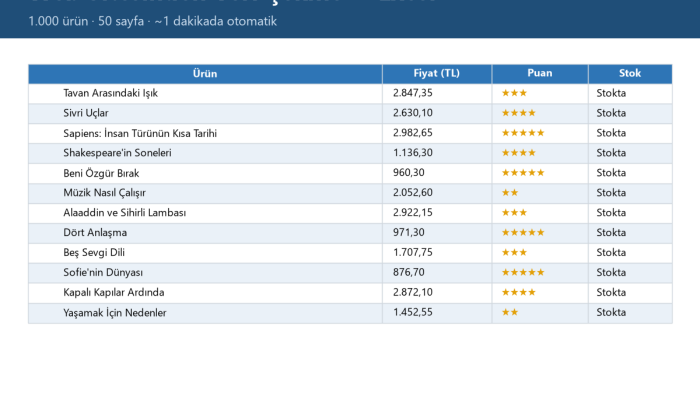
Task: Click the price 971,30
Action: [408, 232]
